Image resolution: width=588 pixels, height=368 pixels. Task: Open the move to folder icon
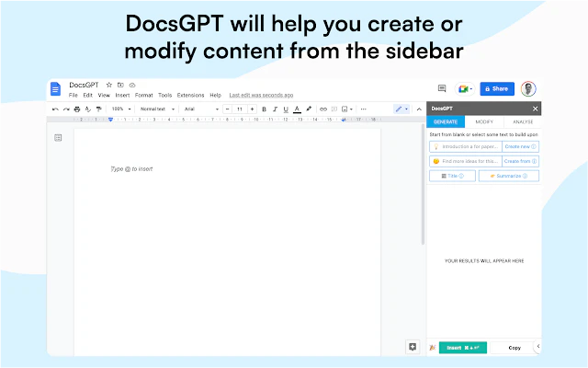coord(120,85)
